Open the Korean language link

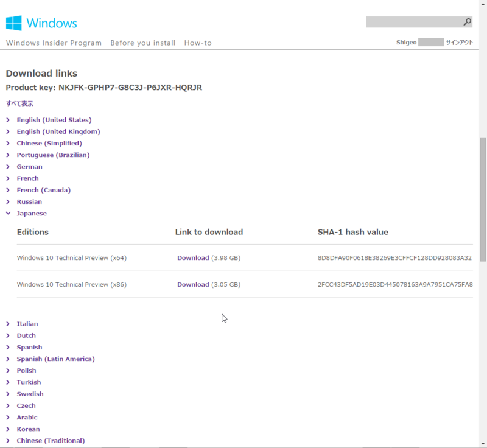[x=28, y=429]
